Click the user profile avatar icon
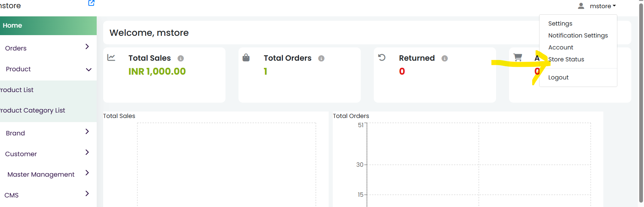The width and height of the screenshot is (644, 207). [581, 6]
